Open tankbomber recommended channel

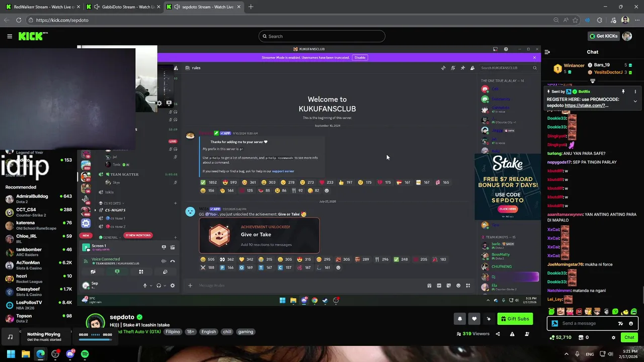(x=39, y=252)
